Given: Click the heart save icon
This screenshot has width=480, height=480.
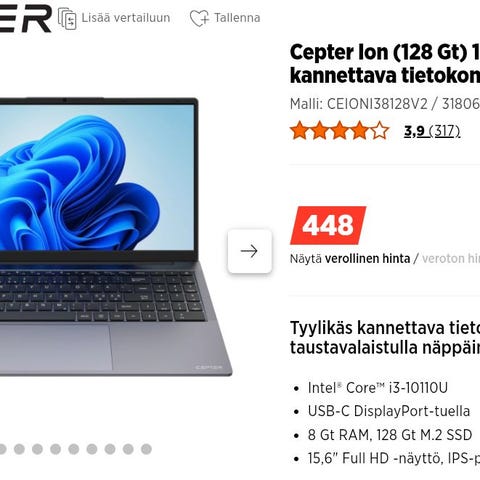Looking at the screenshot, I should 199,18.
